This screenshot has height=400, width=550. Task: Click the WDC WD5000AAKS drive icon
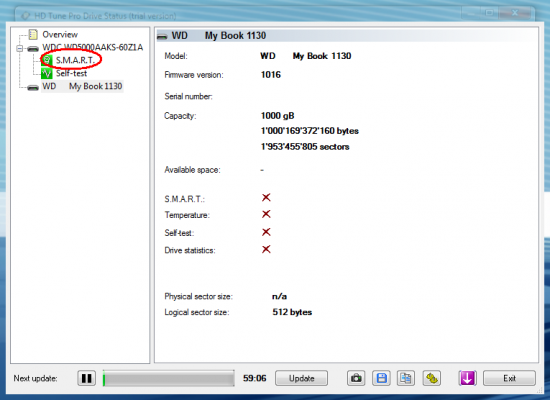coord(33,48)
